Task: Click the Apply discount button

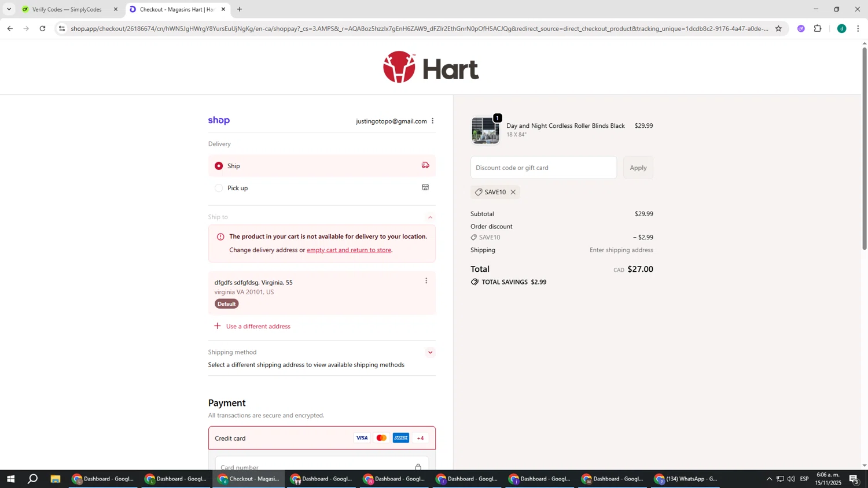Action: [638, 168]
